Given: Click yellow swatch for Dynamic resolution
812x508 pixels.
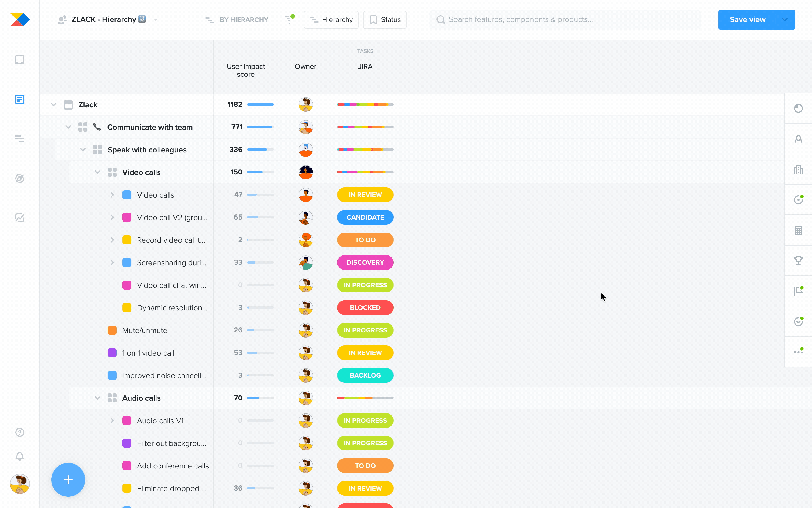Looking at the screenshot, I should [127, 308].
